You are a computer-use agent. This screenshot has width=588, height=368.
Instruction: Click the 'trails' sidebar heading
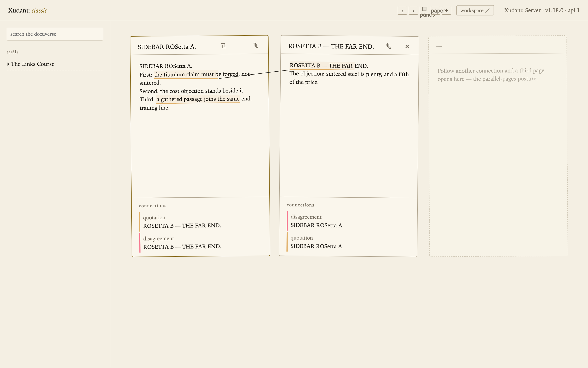point(12,52)
